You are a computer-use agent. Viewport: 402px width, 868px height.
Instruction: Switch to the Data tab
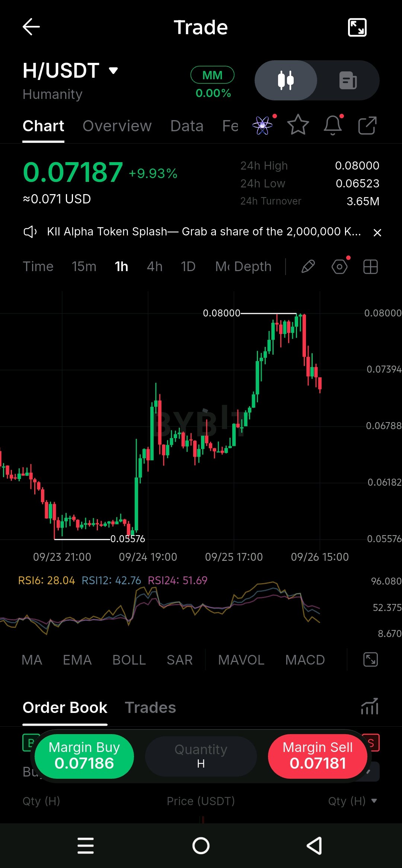pyautogui.click(x=187, y=126)
